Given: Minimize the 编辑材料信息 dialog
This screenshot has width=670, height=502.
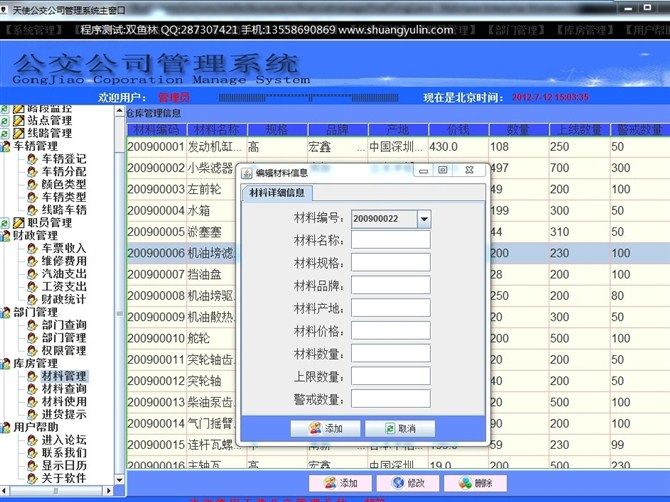Looking at the screenshot, I should point(423,170).
